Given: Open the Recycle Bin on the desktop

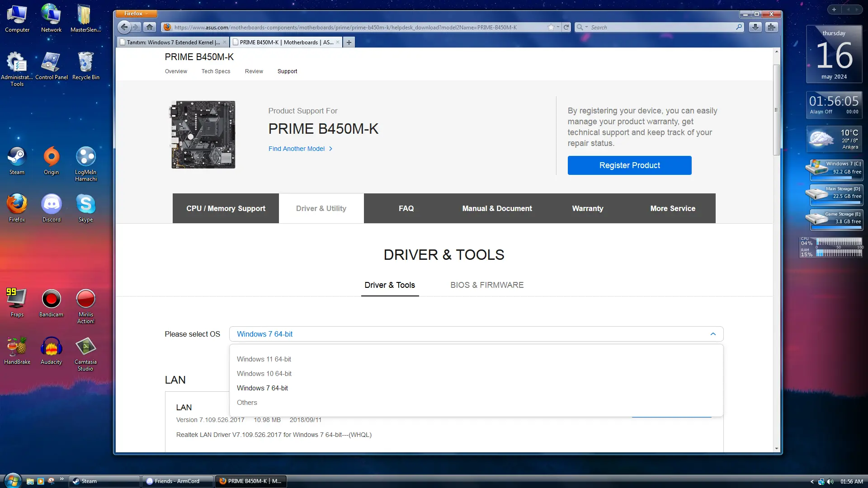Looking at the screenshot, I should click(85, 66).
